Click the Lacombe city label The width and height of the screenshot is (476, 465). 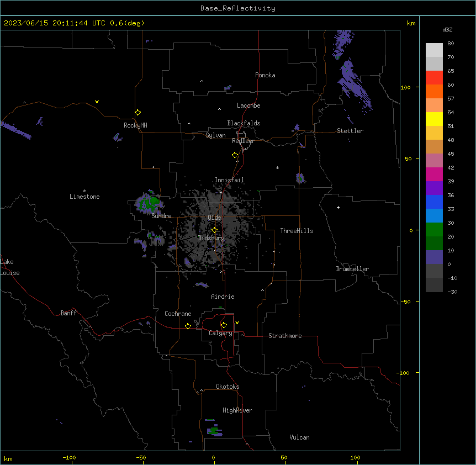click(248, 105)
